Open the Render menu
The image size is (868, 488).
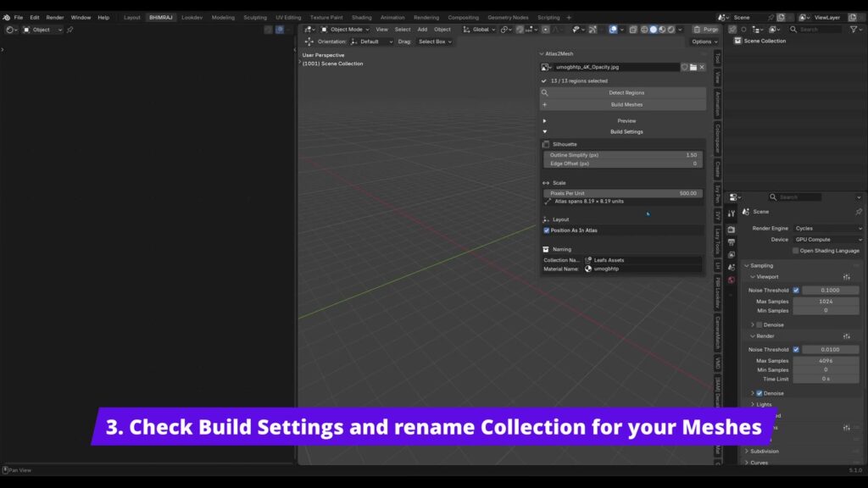click(55, 17)
